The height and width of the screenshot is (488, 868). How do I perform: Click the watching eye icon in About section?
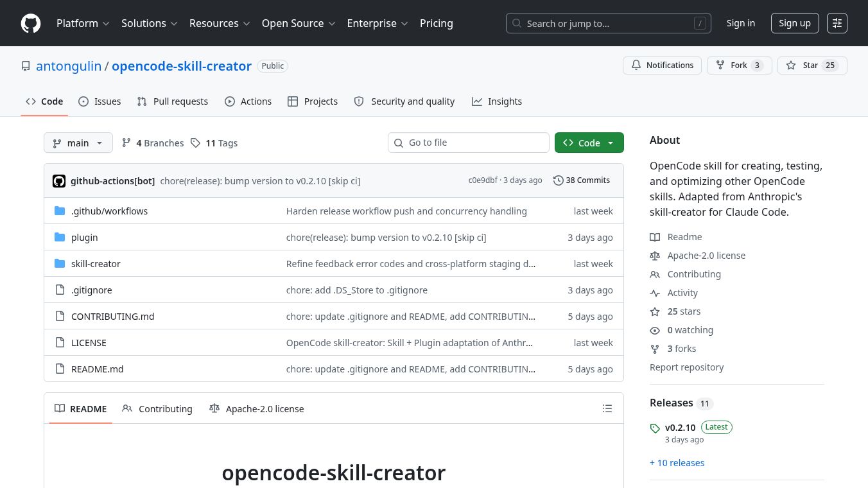[655, 330]
